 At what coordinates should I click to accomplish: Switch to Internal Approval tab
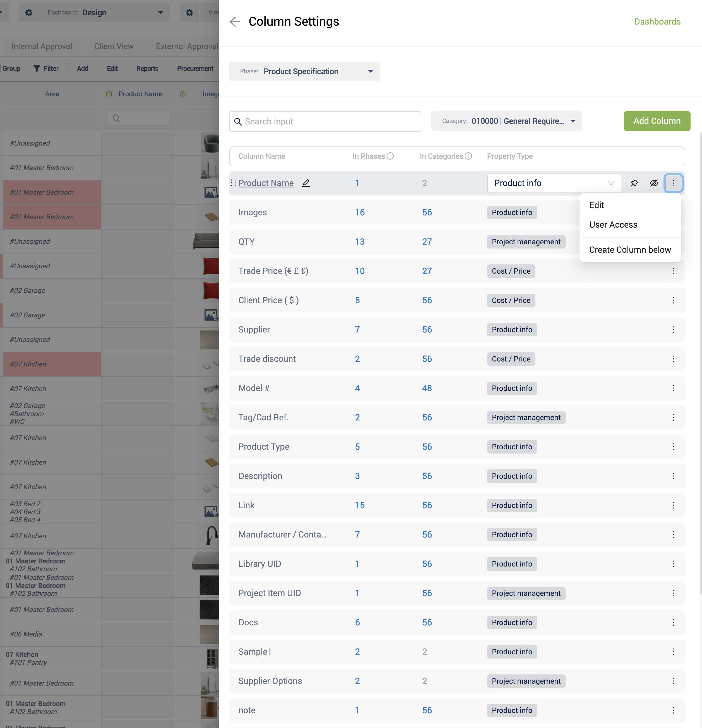(x=42, y=46)
